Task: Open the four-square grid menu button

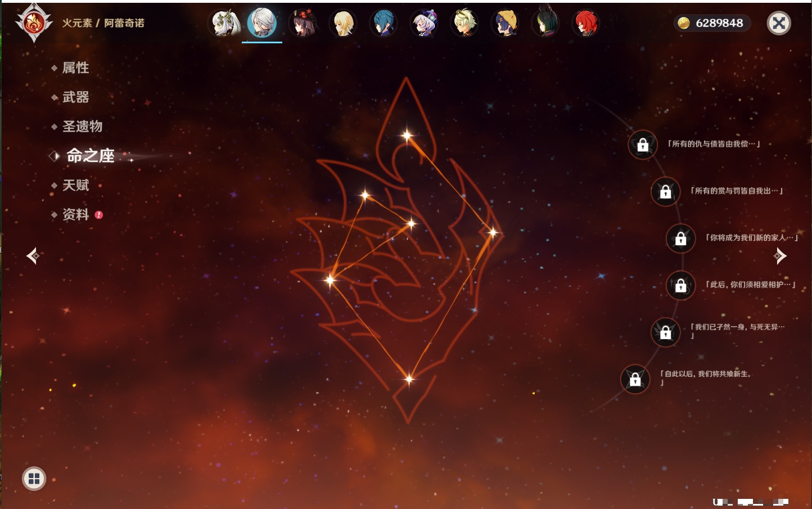Action: (x=34, y=479)
